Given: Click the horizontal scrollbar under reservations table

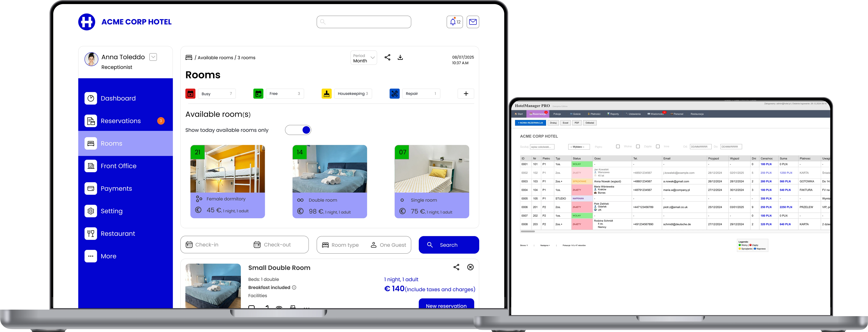Looking at the screenshot, I should (x=528, y=232).
